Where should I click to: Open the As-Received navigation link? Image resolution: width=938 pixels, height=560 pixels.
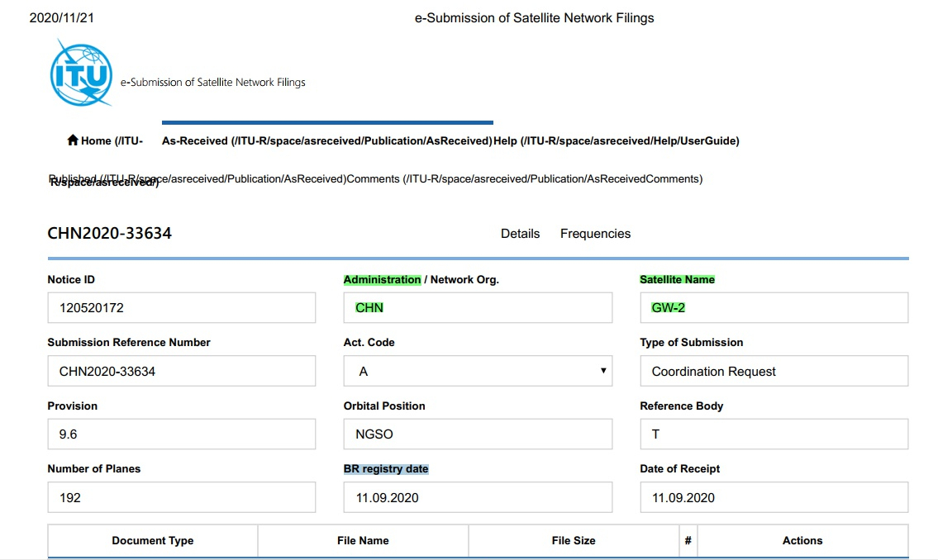[x=326, y=140]
